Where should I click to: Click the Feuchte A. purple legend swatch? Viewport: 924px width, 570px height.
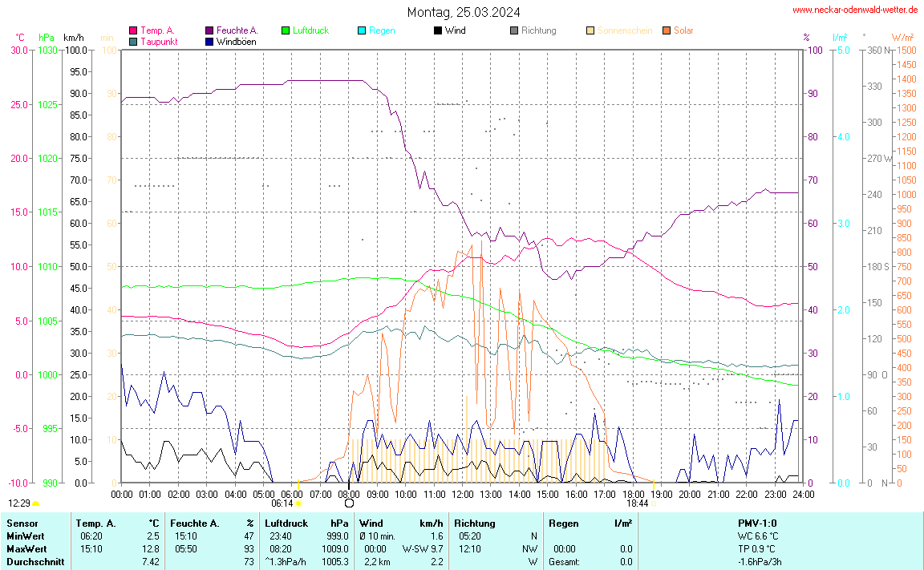coord(209,30)
